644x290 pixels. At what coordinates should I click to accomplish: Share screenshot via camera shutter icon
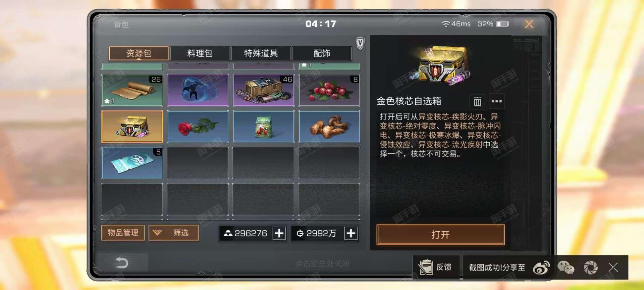click(591, 268)
